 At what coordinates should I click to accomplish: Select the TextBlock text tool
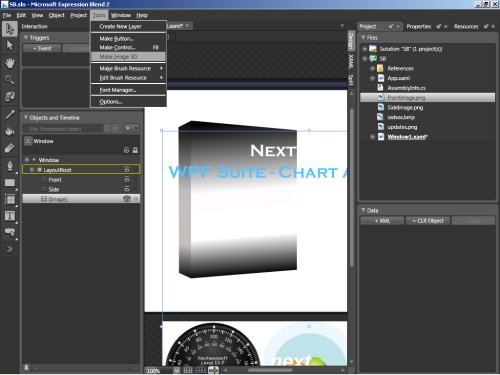10,216
